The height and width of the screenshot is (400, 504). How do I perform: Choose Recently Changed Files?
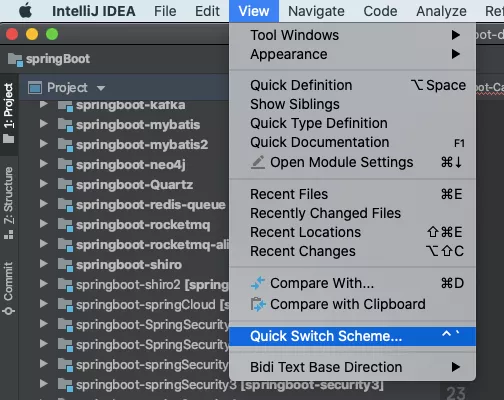coord(352,213)
